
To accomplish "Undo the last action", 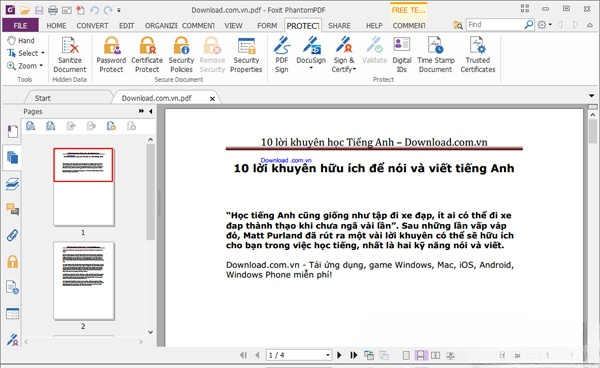I will coord(95,10).
